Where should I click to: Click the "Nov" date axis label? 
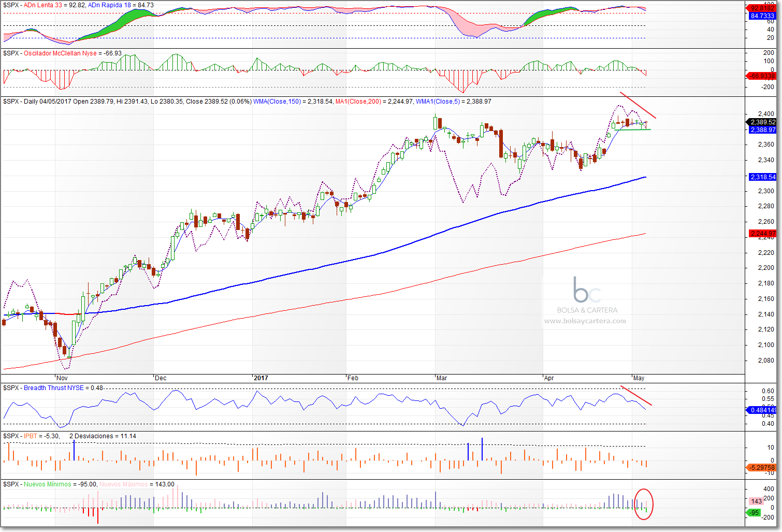(62, 378)
